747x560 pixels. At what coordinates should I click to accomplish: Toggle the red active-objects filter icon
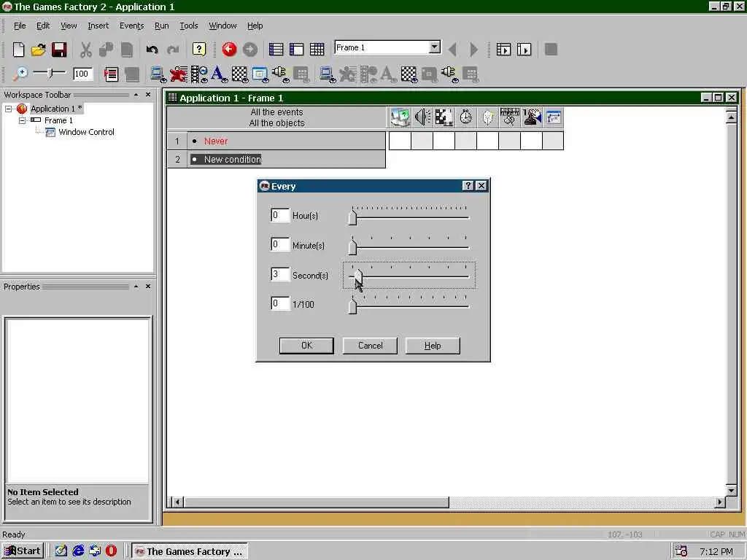tap(179, 74)
